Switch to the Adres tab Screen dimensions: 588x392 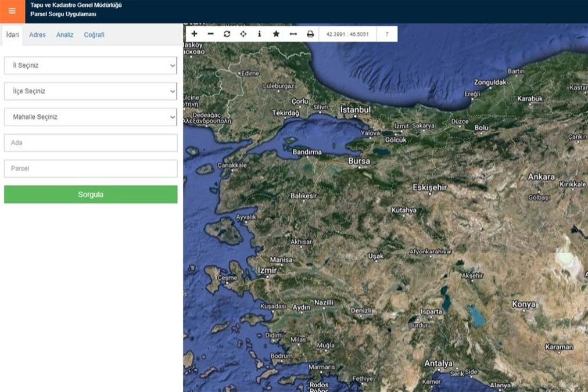pos(37,35)
